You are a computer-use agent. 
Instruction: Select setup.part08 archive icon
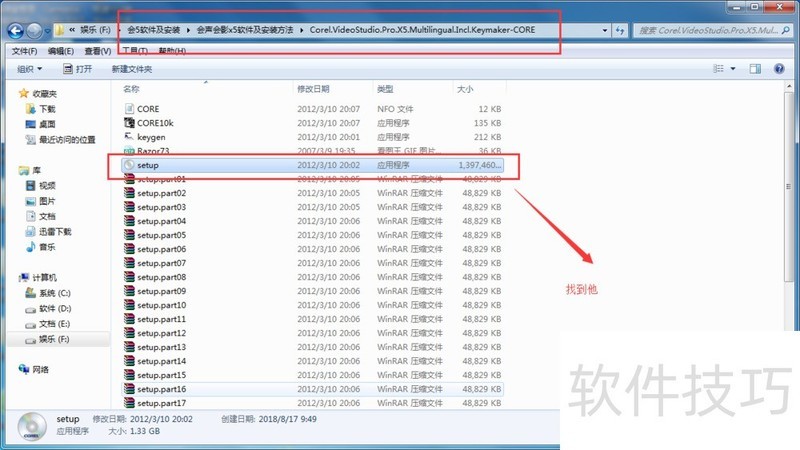tap(129, 277)
